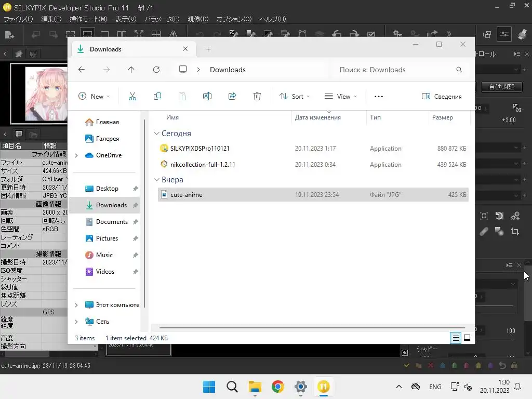Select thumbnail display mode icon in SILKYPIX
This screenshot has width=532, height=399.
point(70,34)
